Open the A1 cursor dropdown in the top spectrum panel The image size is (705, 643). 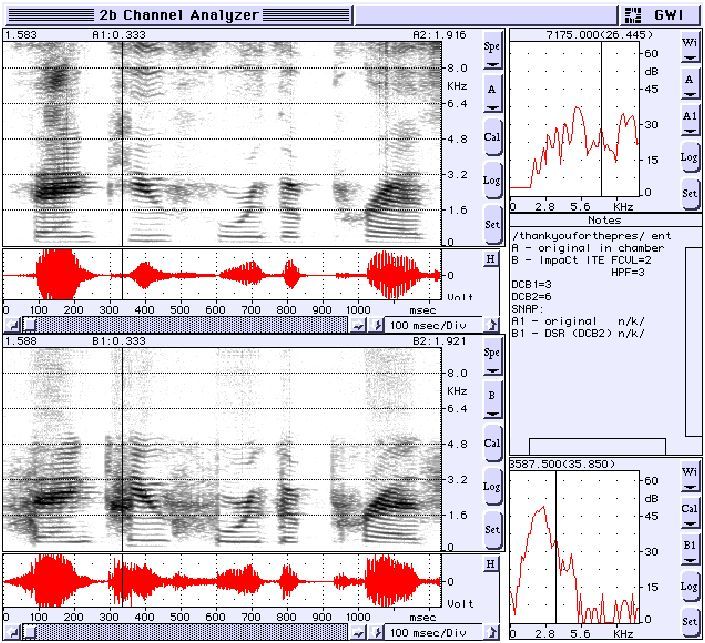point(690,122)
